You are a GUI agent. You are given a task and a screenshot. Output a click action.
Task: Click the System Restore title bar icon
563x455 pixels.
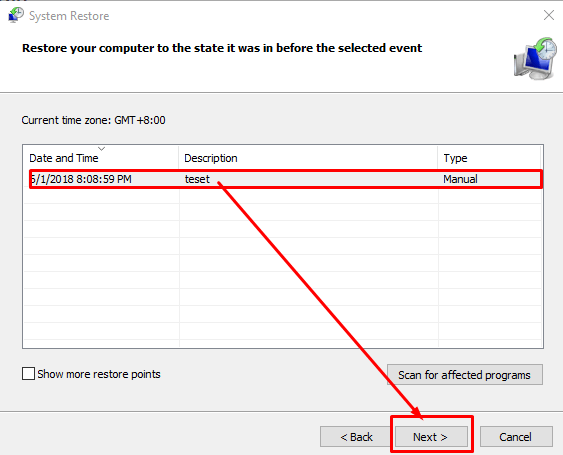pos(15,15)
